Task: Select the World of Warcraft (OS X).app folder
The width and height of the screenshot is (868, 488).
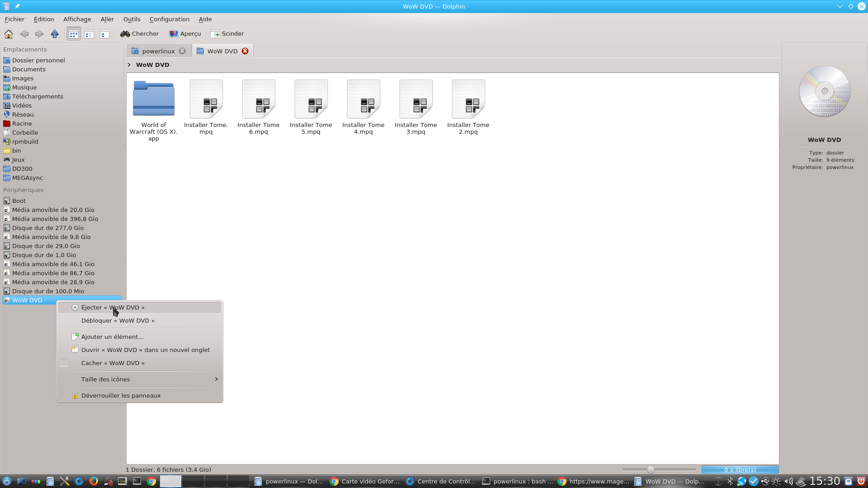Action: coord(154,111)
